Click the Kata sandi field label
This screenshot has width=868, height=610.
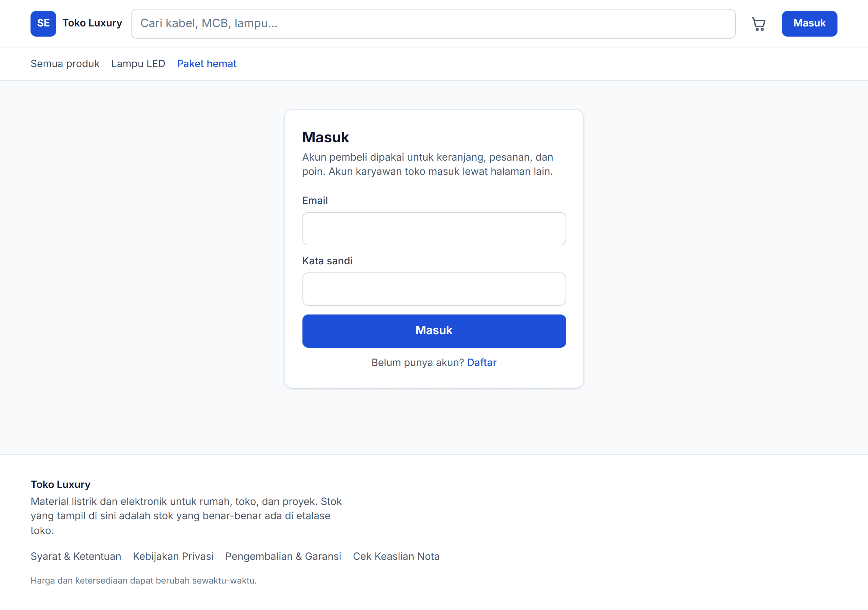coord(328,261)
